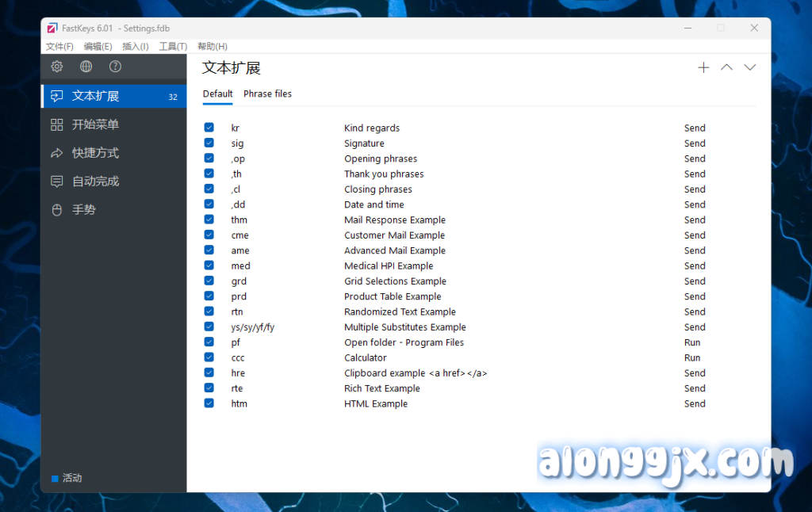
Task: Select the Signature entry row
Action: click(364, 143)
